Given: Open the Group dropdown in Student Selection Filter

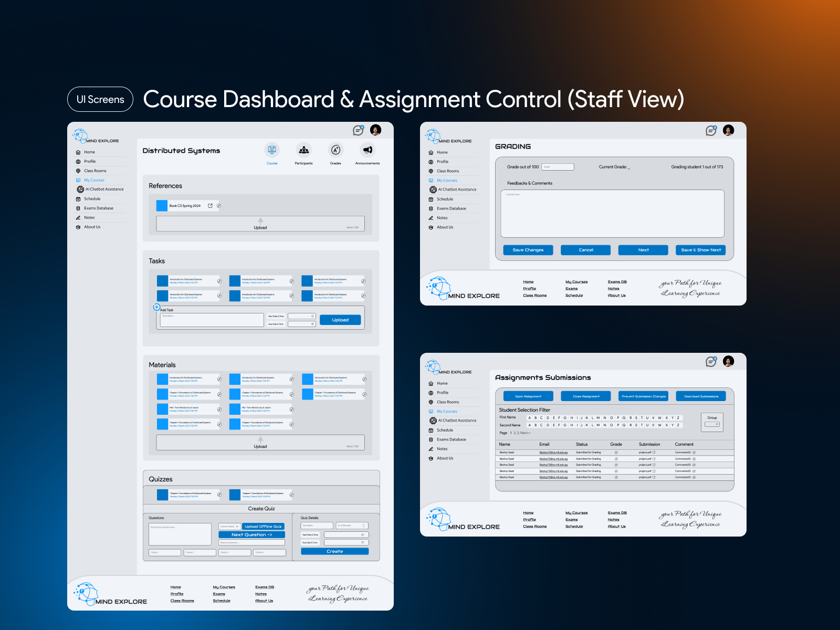Looking at the screenshot, I should coord(712,424).
